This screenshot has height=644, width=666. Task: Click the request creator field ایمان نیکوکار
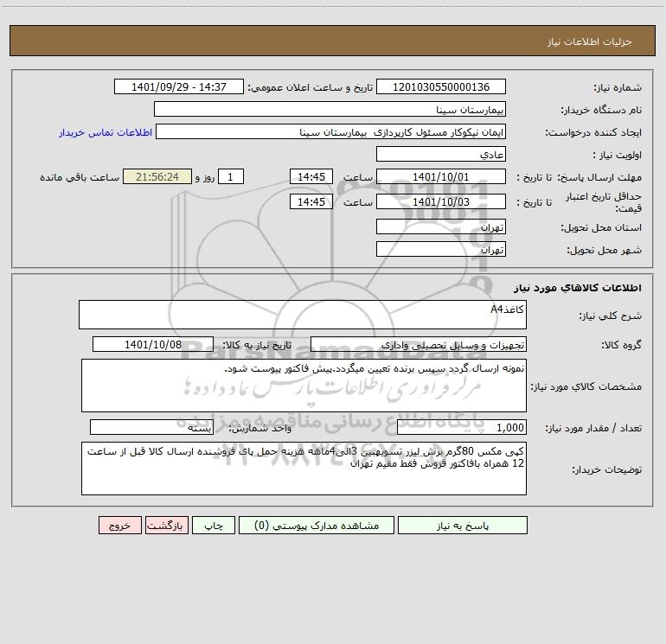tap(331, 131)
